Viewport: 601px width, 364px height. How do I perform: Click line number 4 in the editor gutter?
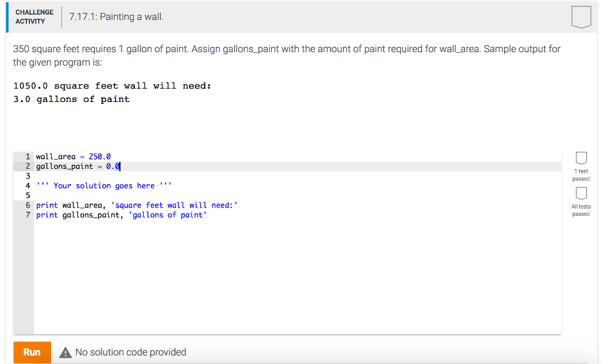click(x=27, y=185)
